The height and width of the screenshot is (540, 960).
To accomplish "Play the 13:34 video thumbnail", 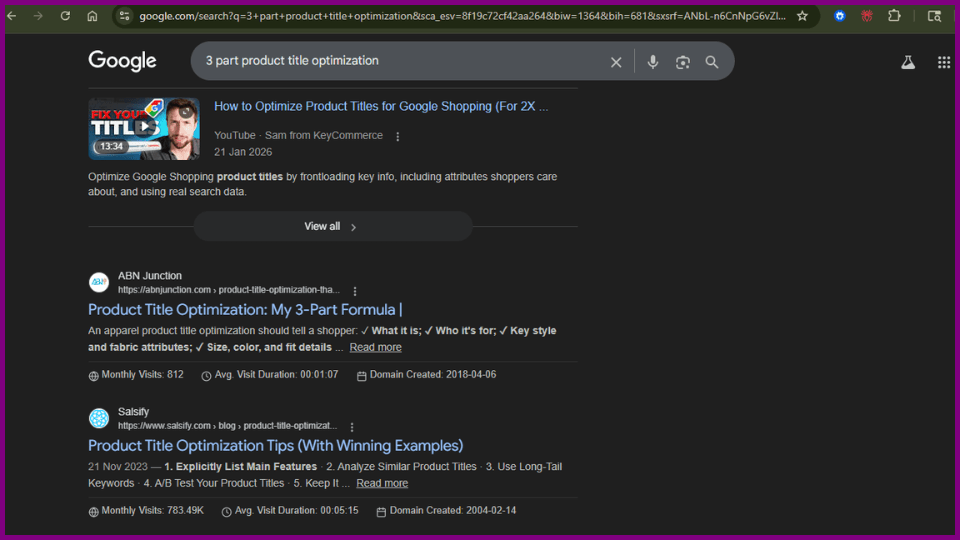I will click(x=144, y=129).
